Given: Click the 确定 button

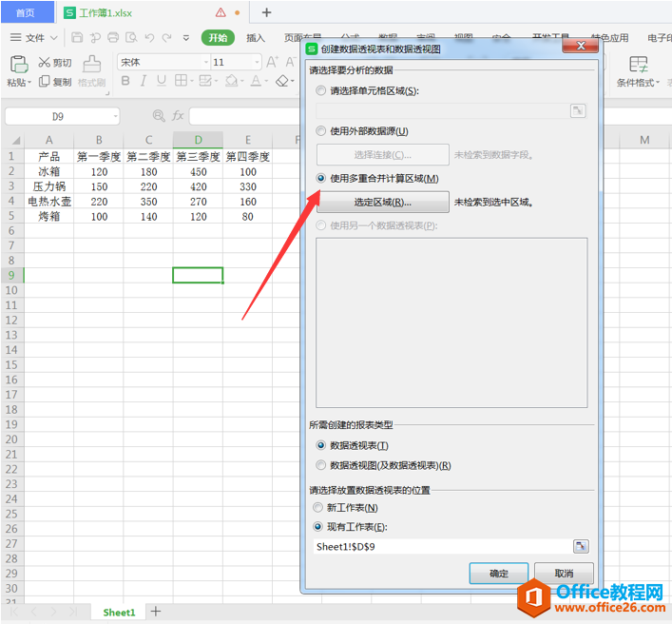Looking at the screenshot, I should click(x=499, y=574).
